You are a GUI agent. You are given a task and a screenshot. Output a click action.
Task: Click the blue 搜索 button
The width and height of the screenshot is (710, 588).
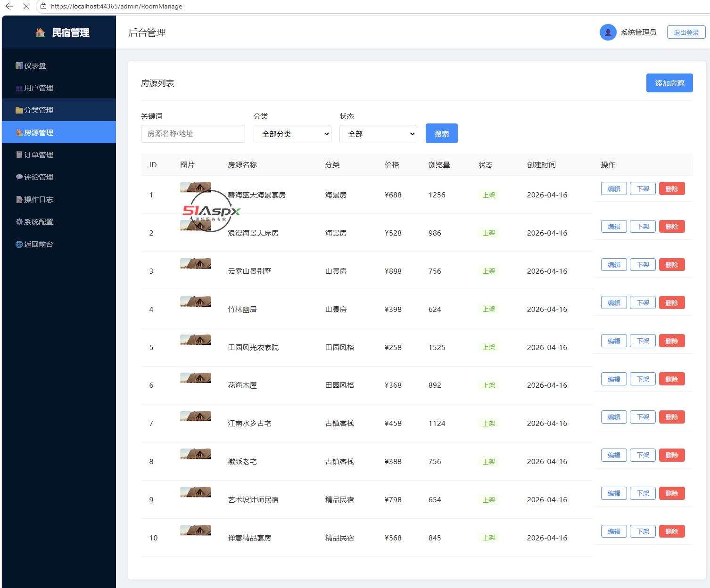[442, 134]
